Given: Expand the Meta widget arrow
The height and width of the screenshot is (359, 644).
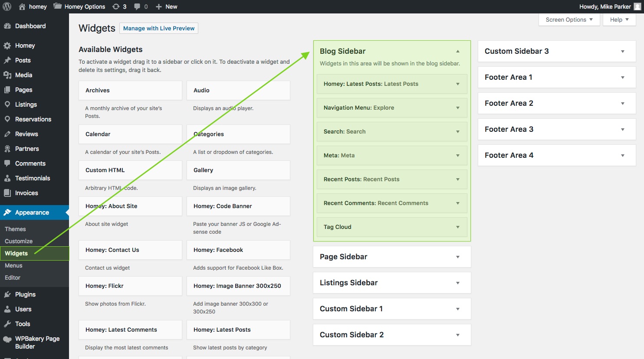Looking at the screenshot, I should (457, 156).
